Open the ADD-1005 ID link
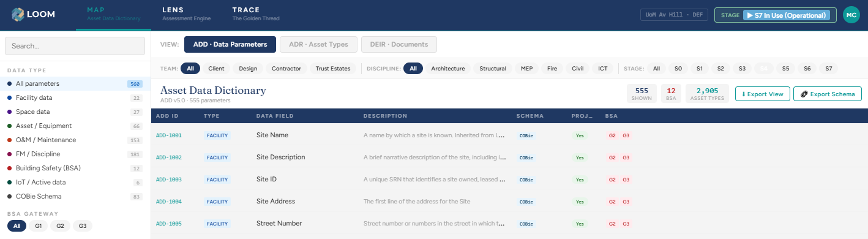Image resolution: width=868 pixels, height=239 pixels. point(169,224)
